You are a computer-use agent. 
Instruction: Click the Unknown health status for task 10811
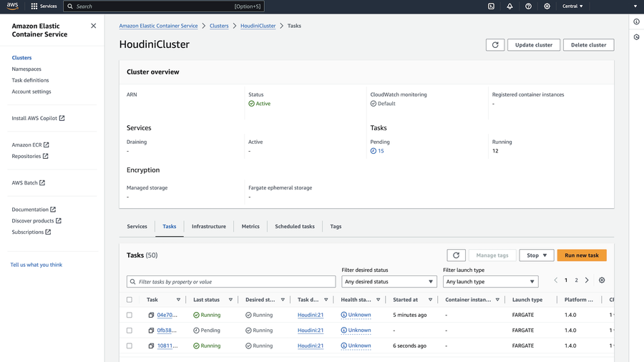pos(356,346)
